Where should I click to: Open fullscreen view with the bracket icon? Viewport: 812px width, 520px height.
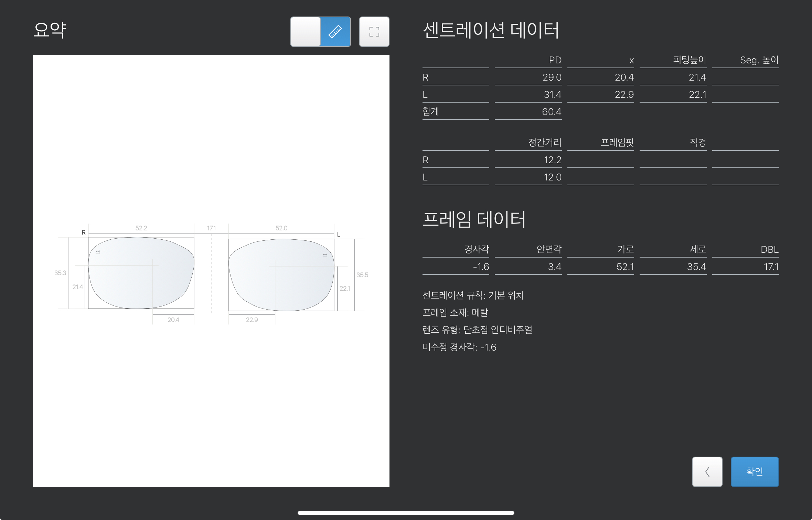pos(374,31)
